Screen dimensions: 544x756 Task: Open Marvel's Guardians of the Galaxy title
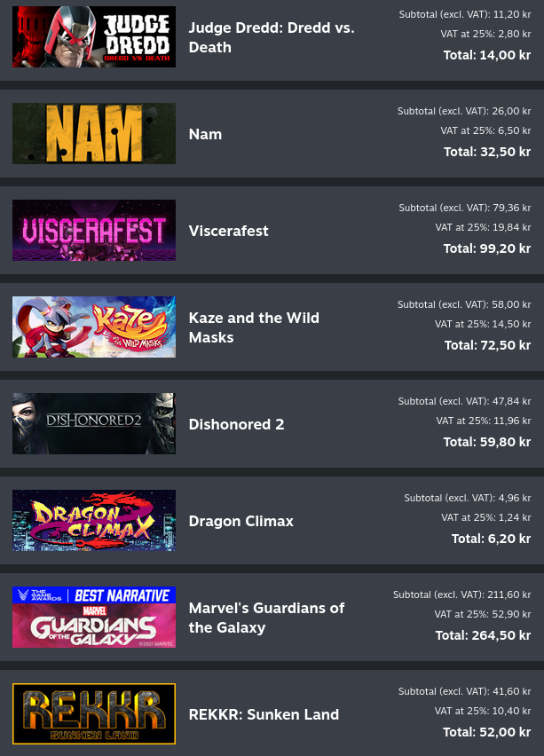tap(267, 618)
